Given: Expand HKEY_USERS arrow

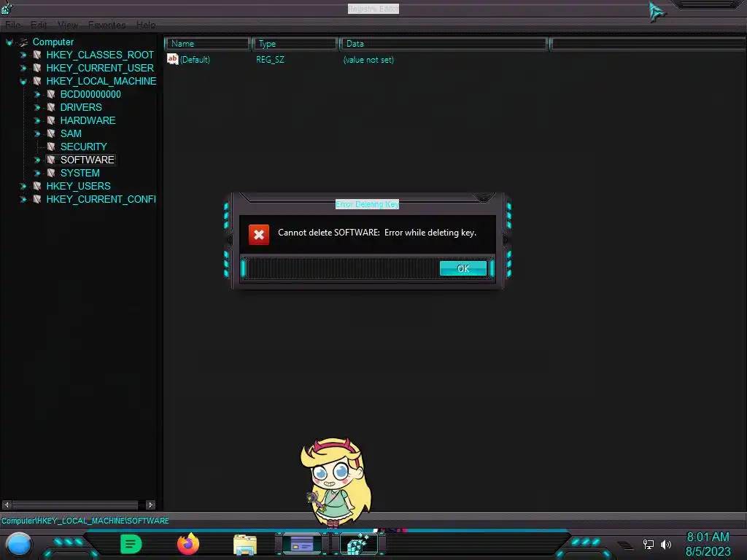Looking at the screenshot, I should pyautogui.click(x=23, y=186).
